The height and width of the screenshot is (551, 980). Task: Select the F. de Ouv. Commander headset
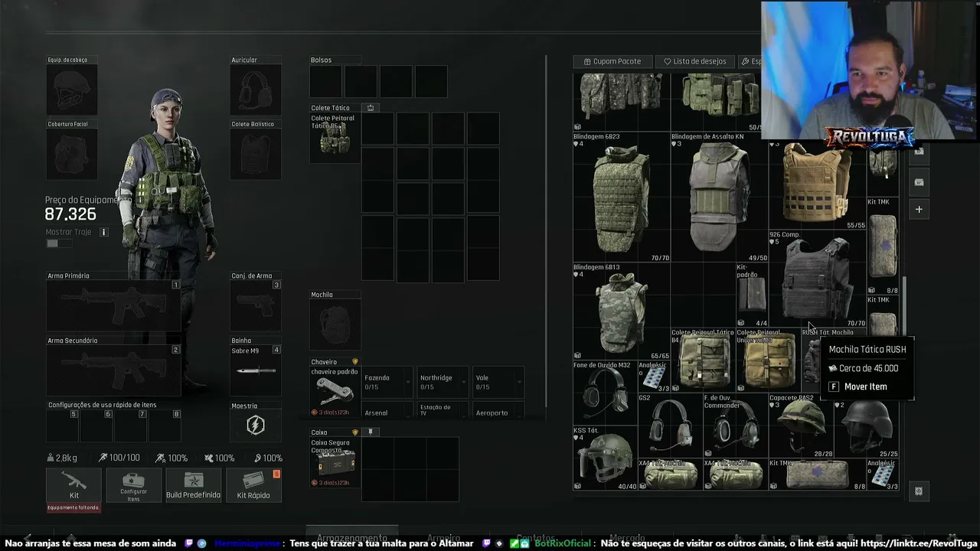tap(735, 425)
